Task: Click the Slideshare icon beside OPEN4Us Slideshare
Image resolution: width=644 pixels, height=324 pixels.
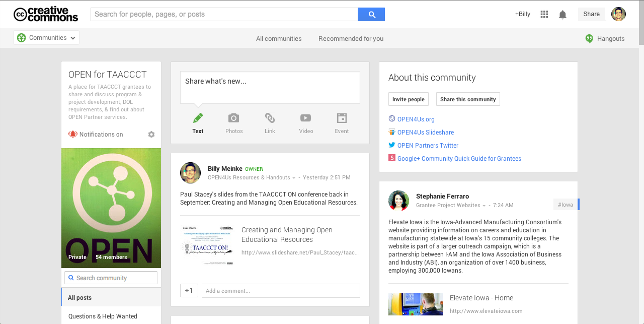Action: pyautogui.click(x=392, y=132)
